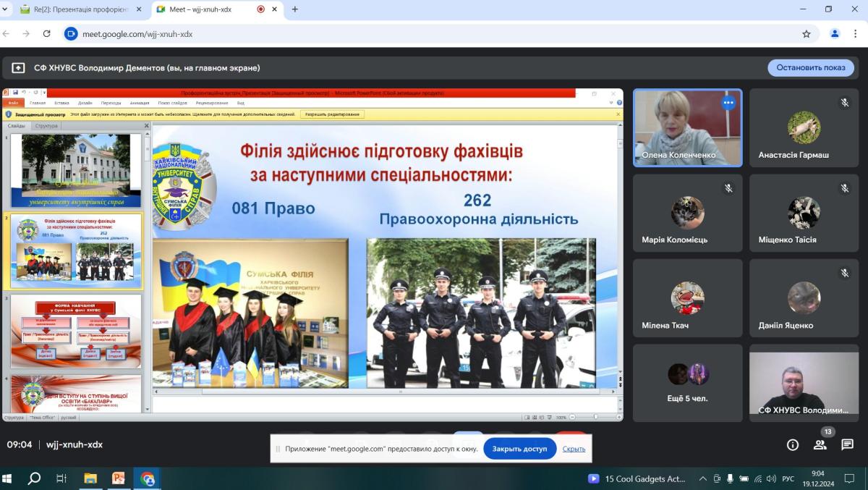The height and width of the screenshot is (490, 868).
Task: Open PowerPoint from the Windows taskbar
Action: (119, 478)
